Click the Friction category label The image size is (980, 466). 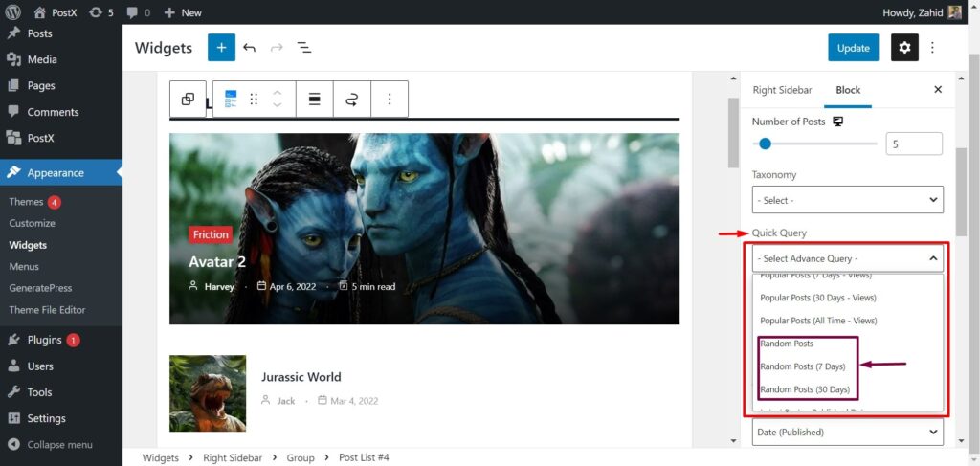point(211,234)
